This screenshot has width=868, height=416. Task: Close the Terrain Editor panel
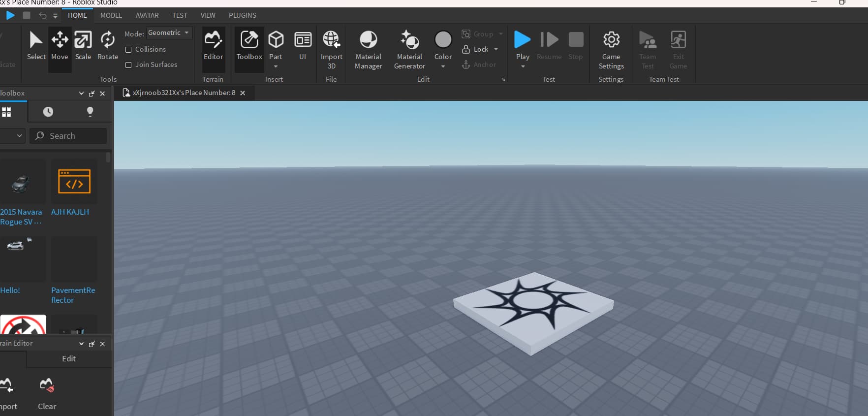click(x=102, y=344)
